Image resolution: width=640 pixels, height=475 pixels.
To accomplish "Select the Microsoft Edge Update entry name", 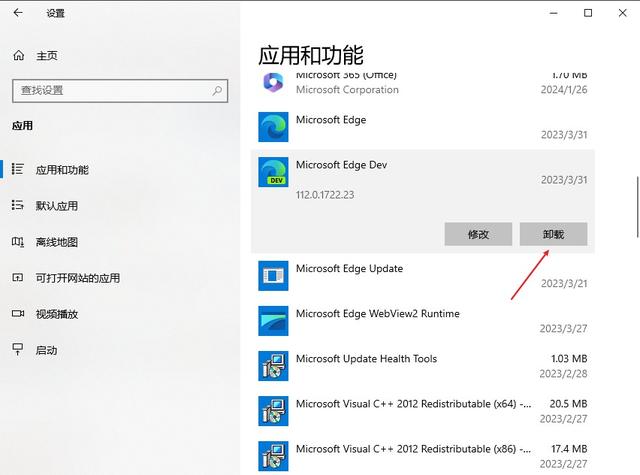I will pyautogui.click(x=349, y=269).
